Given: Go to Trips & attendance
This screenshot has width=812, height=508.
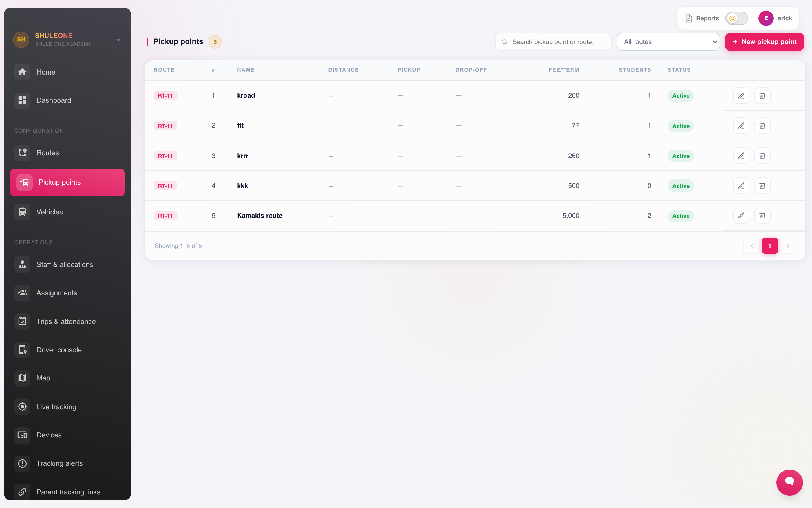Looking at the screenshot, I should (x=67, y=321).
